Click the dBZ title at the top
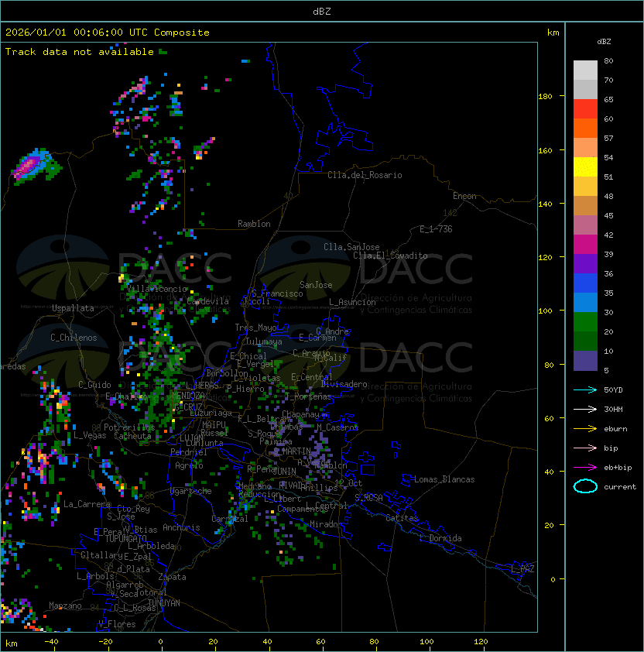The width and height of the screenshot is (644, 652). click(x=322, y=11)
